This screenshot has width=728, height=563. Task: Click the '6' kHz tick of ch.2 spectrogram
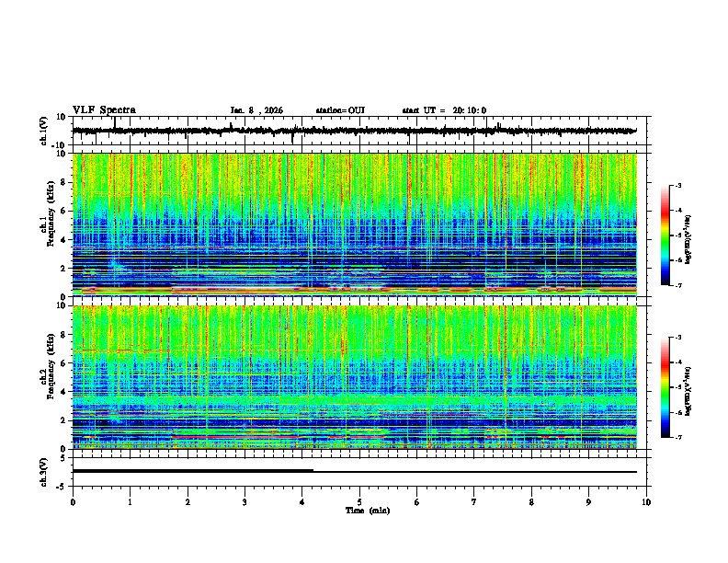(63, 363)
